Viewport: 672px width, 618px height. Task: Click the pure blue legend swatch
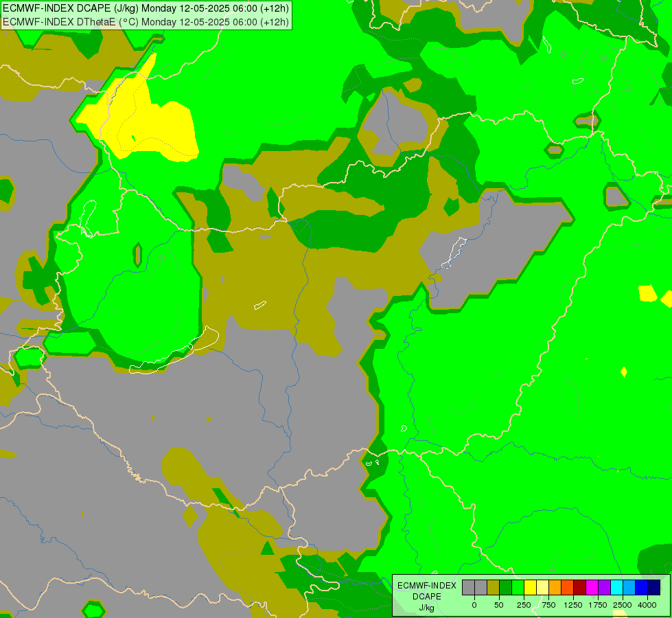pos(642,588)
